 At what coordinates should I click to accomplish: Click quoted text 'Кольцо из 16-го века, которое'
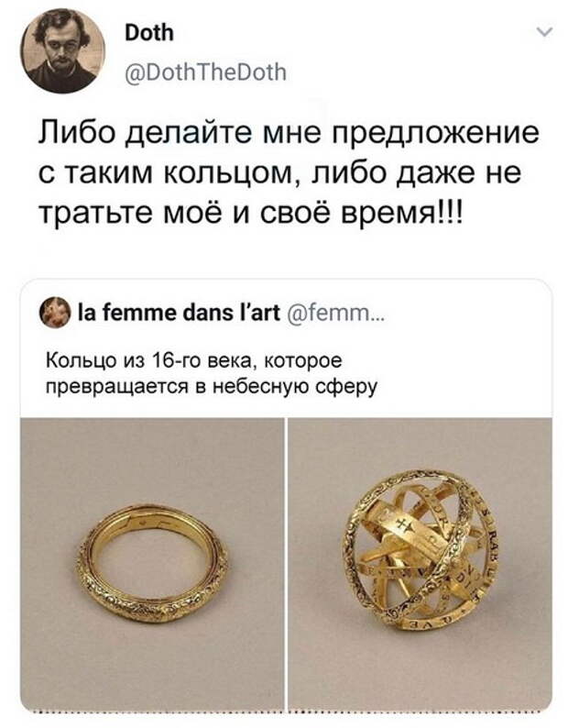[x=194, y=361]
